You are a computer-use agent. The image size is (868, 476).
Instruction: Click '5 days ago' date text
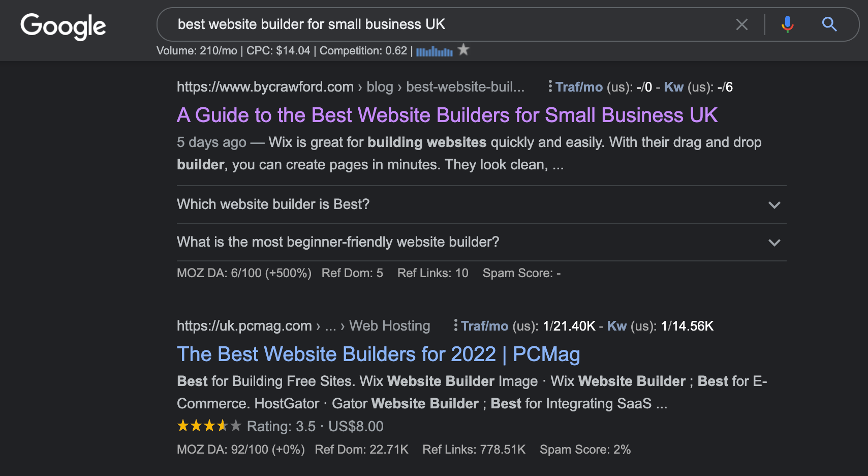click(211, 142)
